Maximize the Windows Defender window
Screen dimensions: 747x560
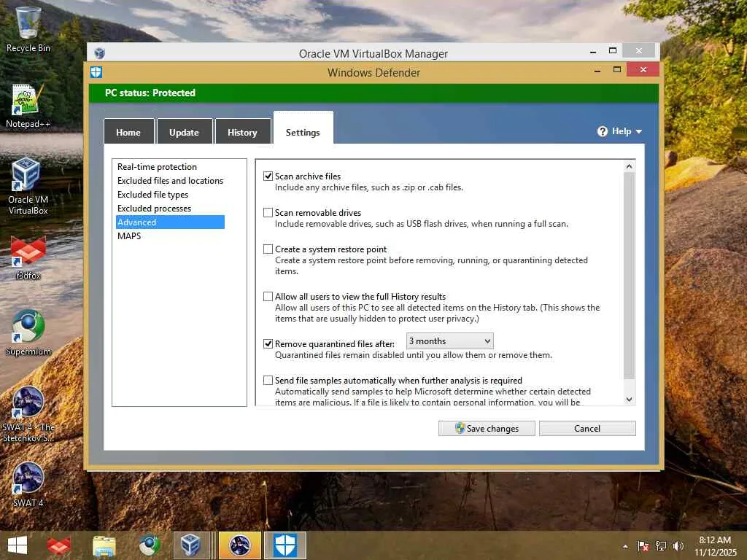[x=617, y=70]
